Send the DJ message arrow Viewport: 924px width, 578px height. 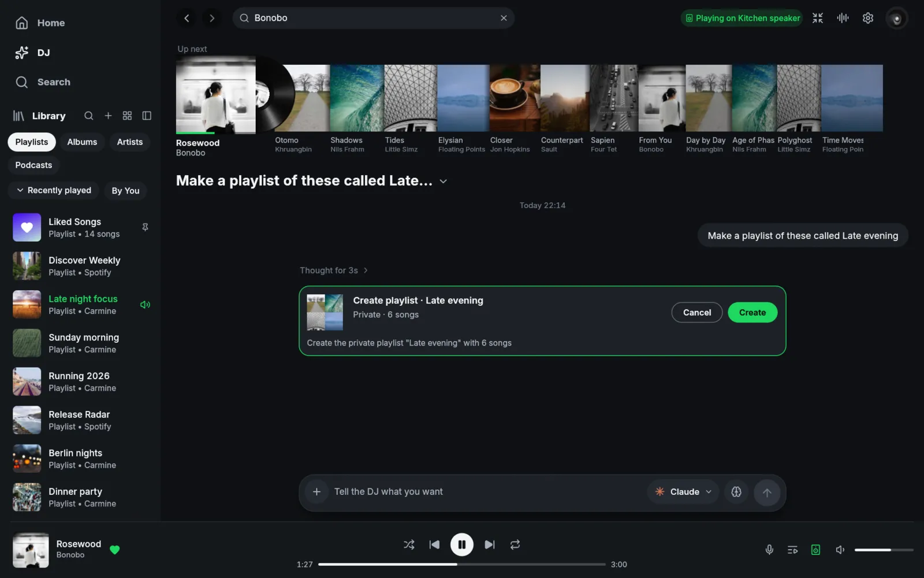pyautogui.click(x=767, y=492)
